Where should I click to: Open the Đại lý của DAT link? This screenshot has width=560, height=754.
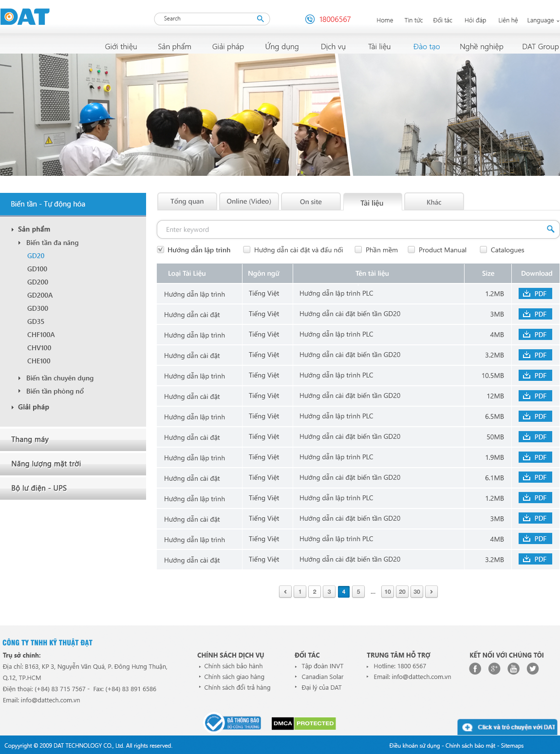(x=321, y=687)
